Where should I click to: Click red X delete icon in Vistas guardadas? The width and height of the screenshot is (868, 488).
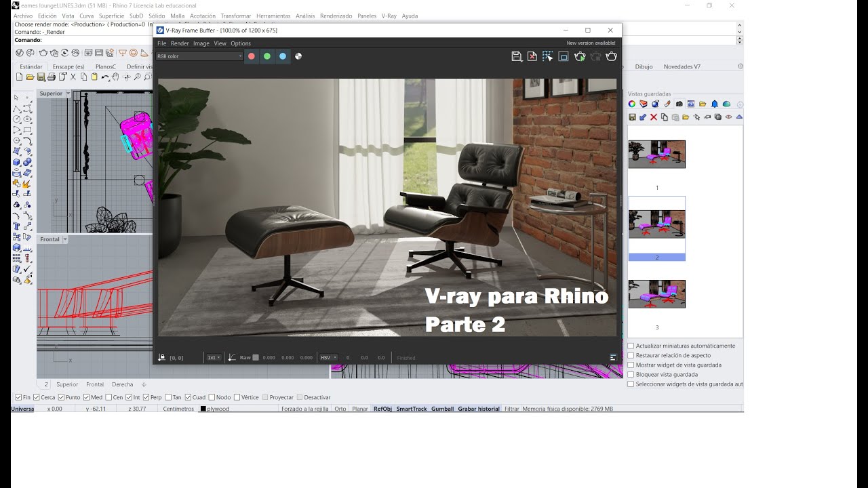(x=654, y=117)
